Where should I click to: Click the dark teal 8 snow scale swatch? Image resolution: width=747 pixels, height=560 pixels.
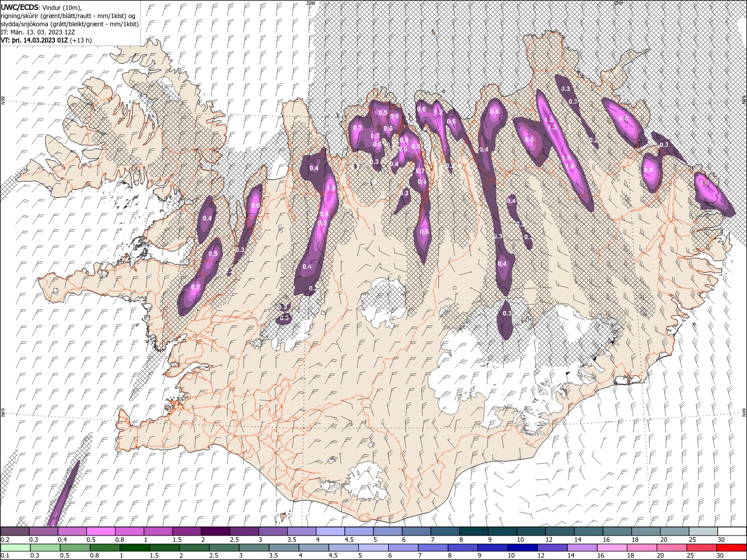click(473, 531)
